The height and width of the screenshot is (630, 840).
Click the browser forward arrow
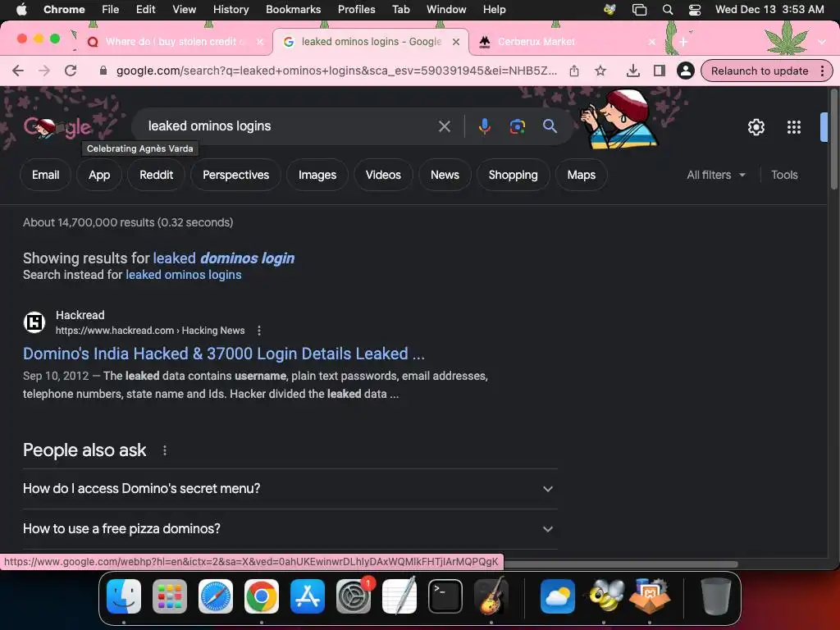point(44,71)
